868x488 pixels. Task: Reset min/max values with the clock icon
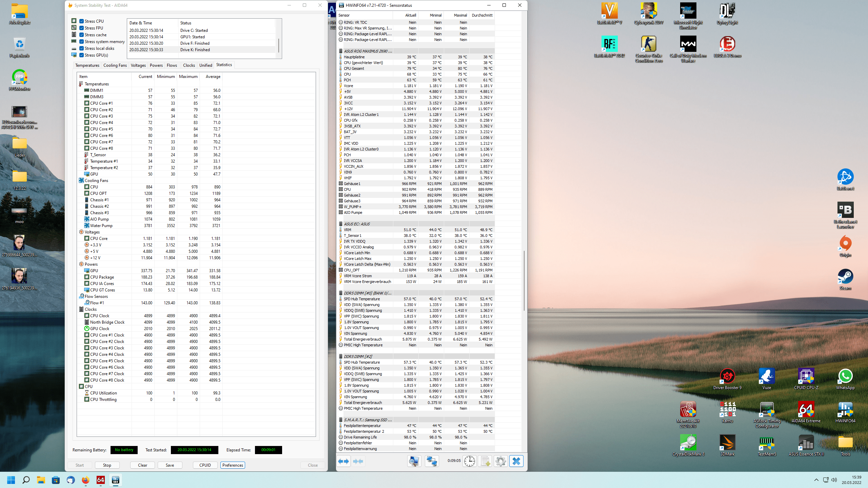[x=470, y=461]
